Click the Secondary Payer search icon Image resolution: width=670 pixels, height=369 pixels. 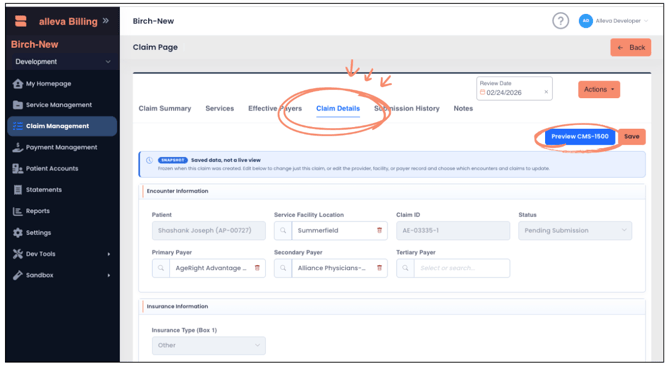[283, 268]
